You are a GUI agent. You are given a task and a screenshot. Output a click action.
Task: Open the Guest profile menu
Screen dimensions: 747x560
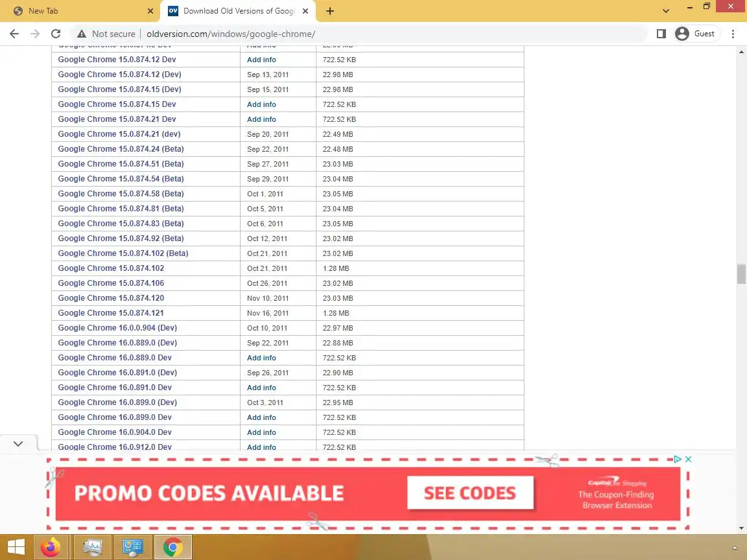pyautogui.click(x=696, y=34)
